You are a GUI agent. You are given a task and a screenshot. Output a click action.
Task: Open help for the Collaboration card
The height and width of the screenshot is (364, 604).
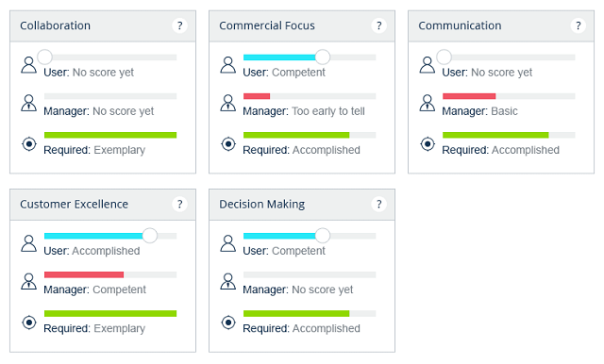(x=179, y=25)
